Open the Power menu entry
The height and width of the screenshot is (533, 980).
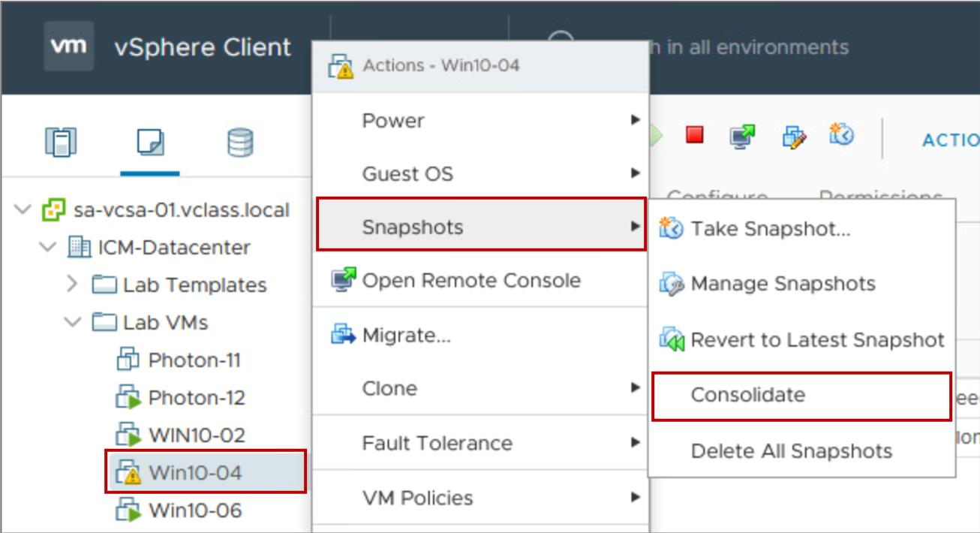click(480, 120)
